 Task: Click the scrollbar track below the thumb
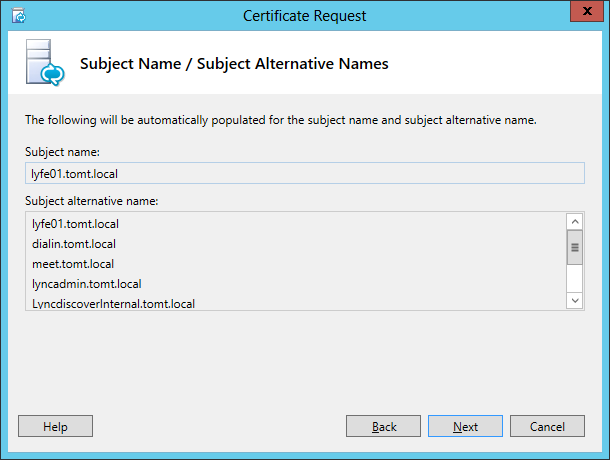click(x=575, y=279)
